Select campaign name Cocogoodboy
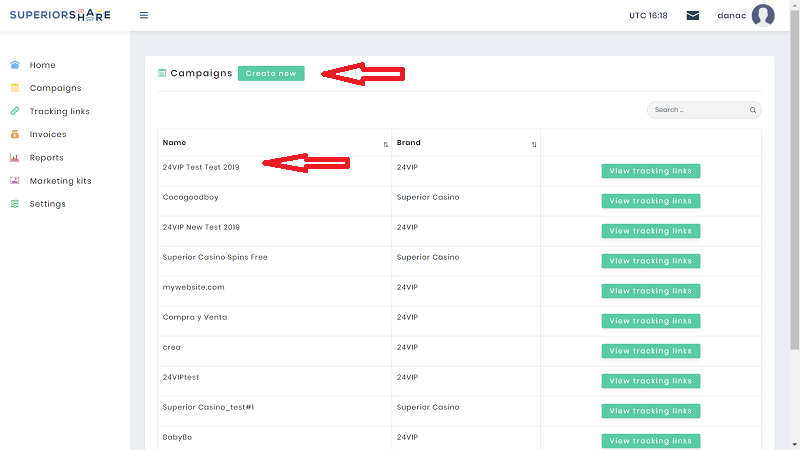The width and height of the screenshot is (800, 450). click(190, 197)
